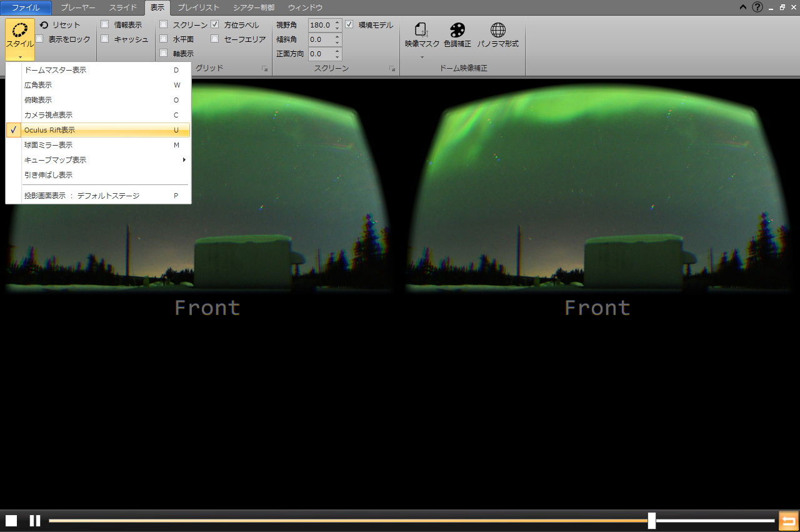This screenshot has height=532, width=800.
Task: Switch to the プレーヤー tab
Action: [x=78, y=8]
